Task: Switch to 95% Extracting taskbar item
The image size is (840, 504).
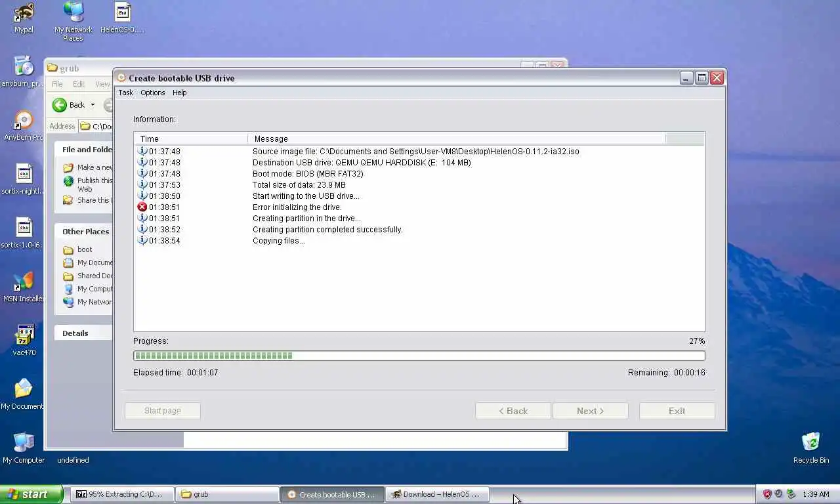Action: 121,494
